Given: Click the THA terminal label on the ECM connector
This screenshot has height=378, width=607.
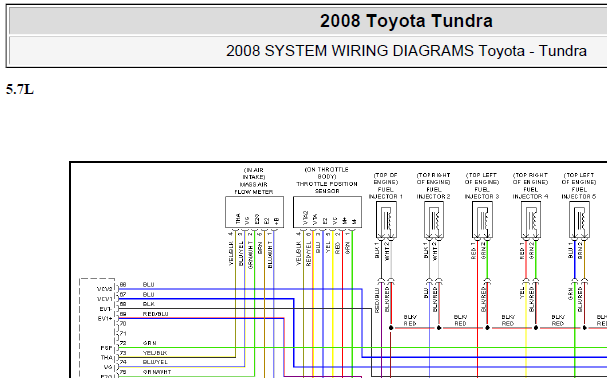Looking at the screenshot, I should click(106, 357).
